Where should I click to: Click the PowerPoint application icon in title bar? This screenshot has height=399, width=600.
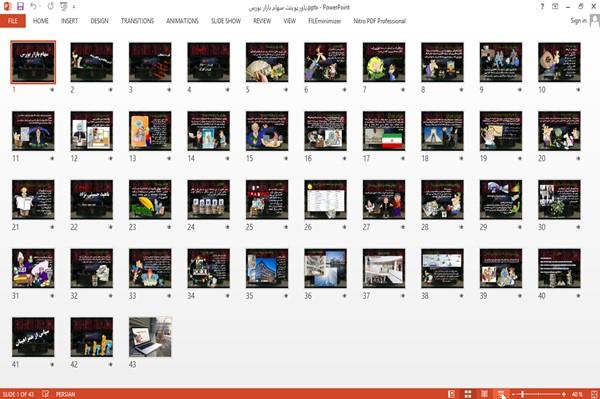(7, 6)
